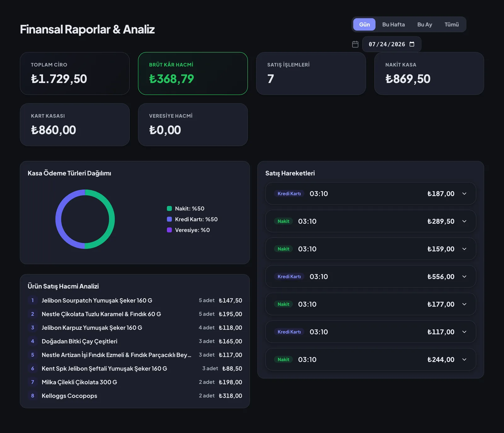Click the calendar icon left of date field
Viewport: 504px width, 433px height.
click(x=355, y=44)
